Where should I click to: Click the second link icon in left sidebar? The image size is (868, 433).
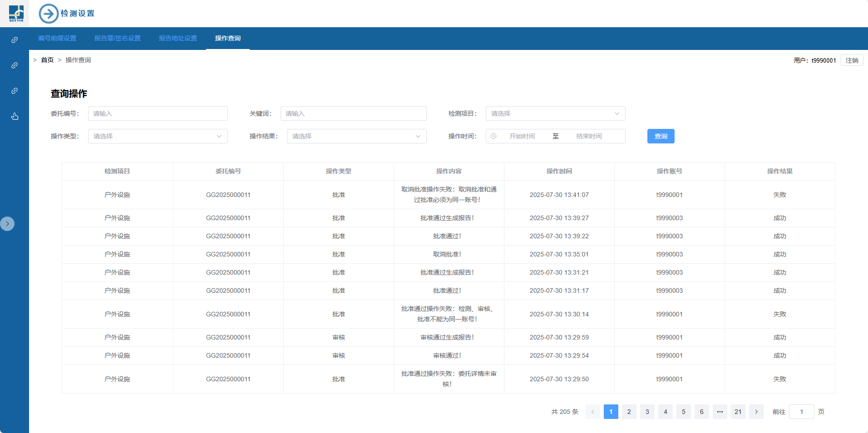[x=15, y=65]
